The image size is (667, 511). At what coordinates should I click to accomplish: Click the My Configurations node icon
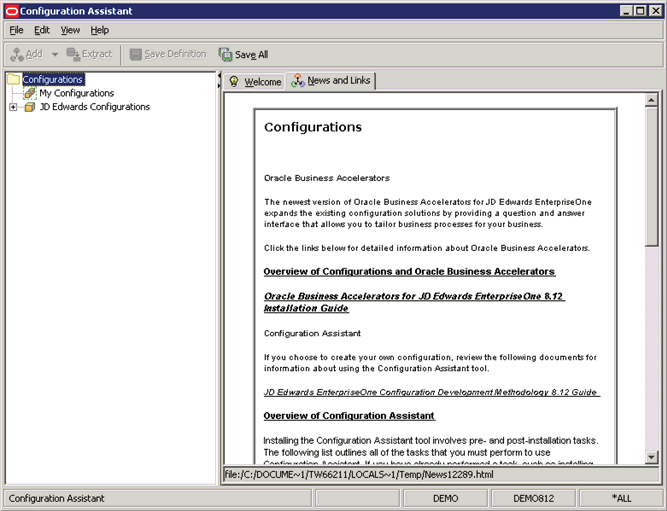(x=30, y=93)
